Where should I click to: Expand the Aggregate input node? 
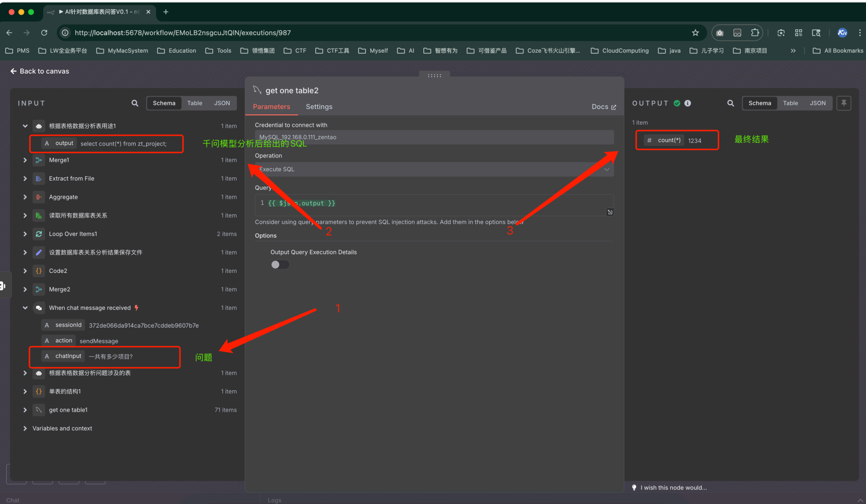(x=25, y=197)
